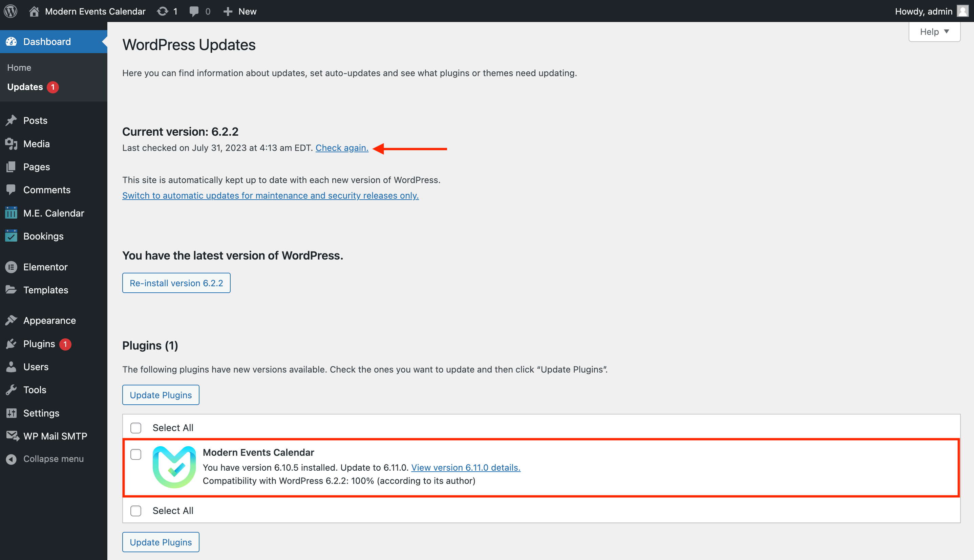Click the admin avatar icon
The width and height of the screenshot is (974, 560).
(962, 11)
